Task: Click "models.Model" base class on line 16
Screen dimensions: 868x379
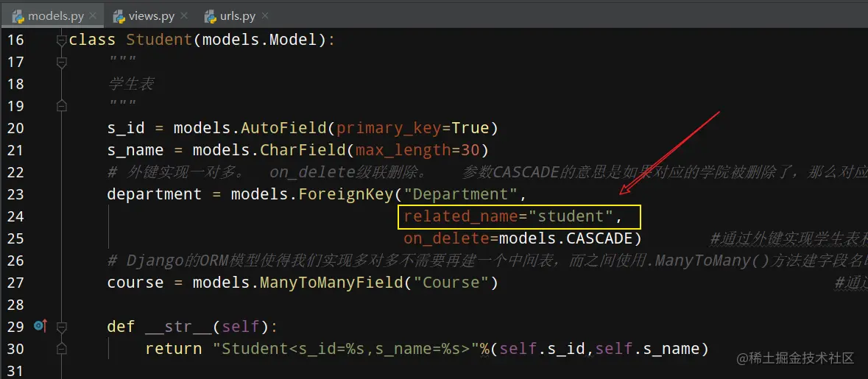Action: [259, 40]
